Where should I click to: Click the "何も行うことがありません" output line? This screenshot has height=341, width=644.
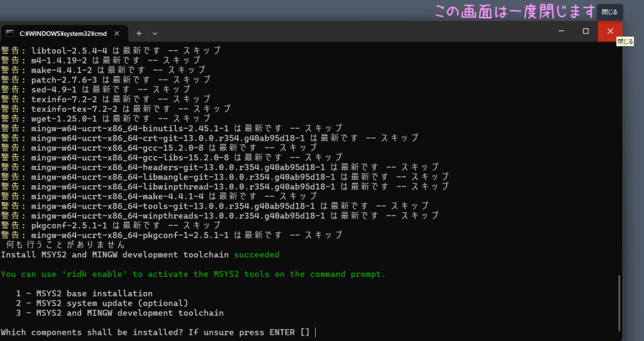coord(65,245)
